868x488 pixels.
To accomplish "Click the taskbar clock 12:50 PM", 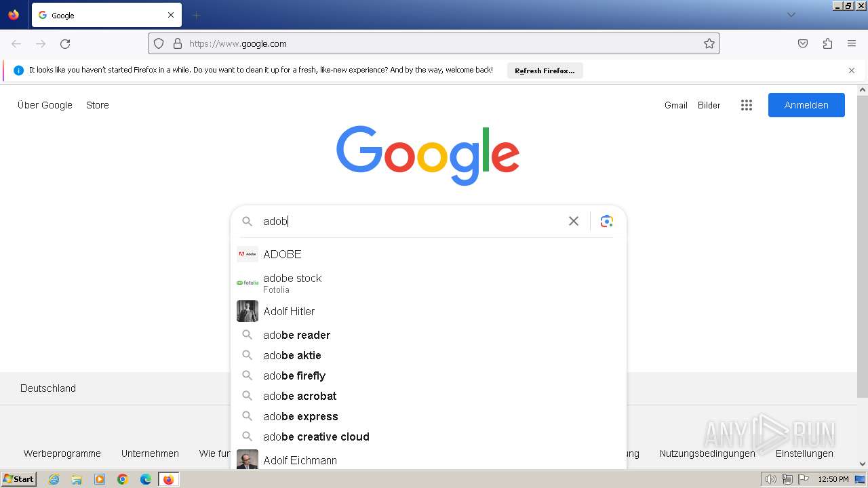I will pyautogui.click(x=833, y=479).
